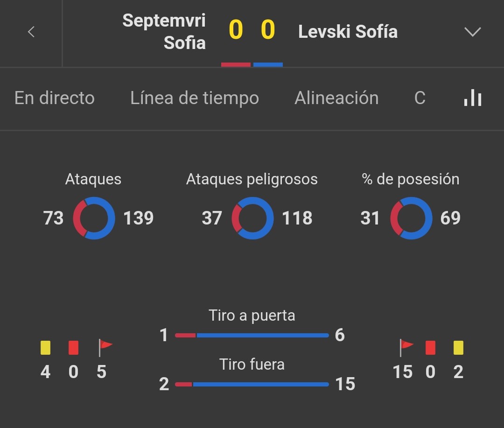Click Septemvri Sofia team name

[164, 32]
